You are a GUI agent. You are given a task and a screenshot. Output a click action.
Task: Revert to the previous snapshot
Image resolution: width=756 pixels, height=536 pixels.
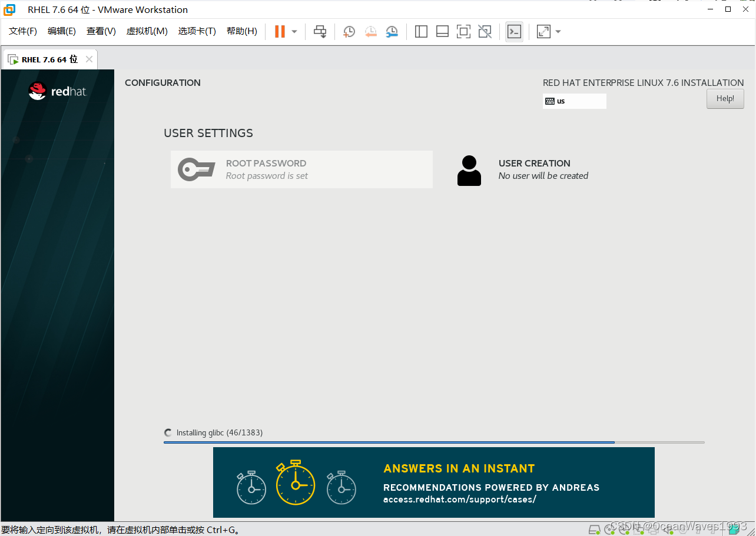pyautogui.click(x=370, y=32)
